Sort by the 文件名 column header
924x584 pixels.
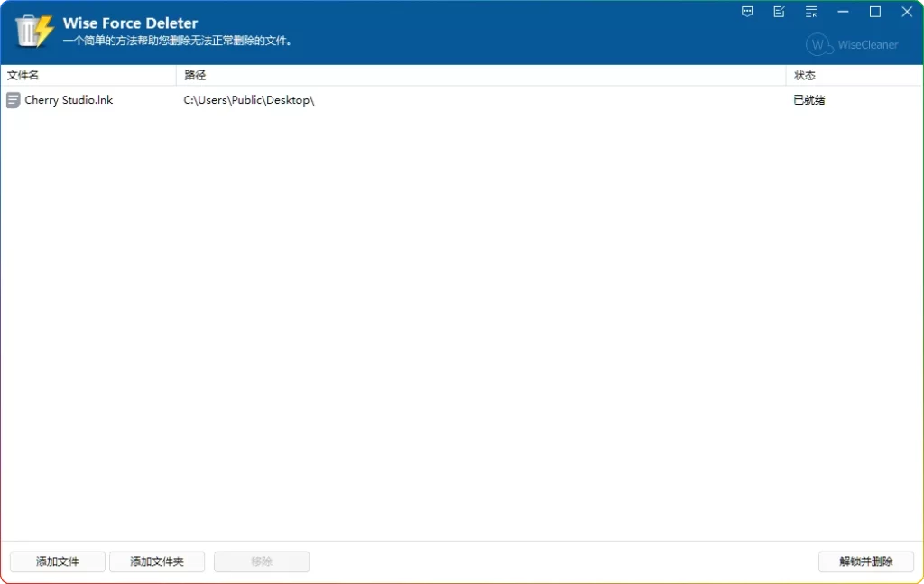(x=23, y=75)
